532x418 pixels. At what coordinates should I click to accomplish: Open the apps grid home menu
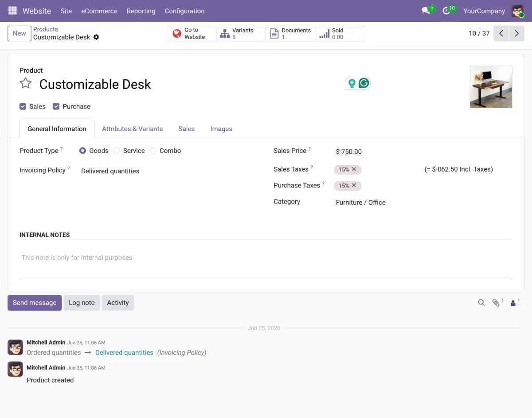[12, 11]
